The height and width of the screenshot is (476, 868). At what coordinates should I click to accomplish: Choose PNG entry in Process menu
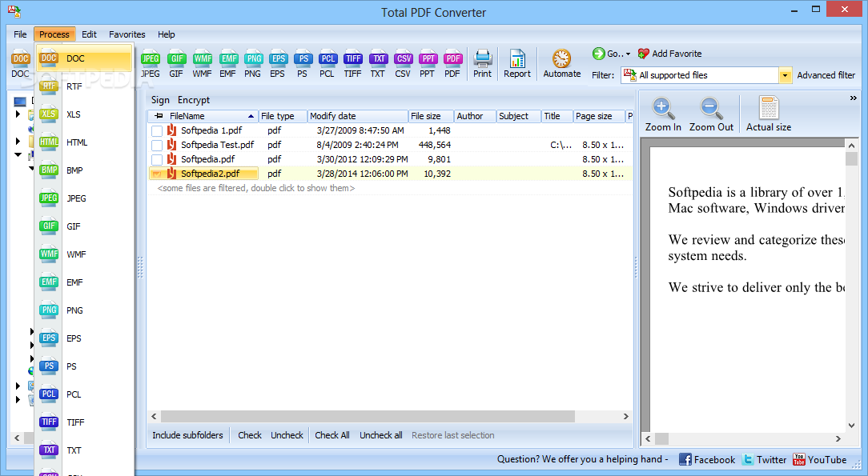84,310
